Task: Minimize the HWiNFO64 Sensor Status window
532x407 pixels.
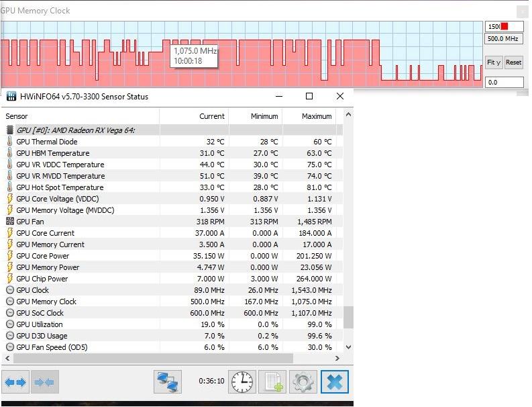Action: (279, 97)
